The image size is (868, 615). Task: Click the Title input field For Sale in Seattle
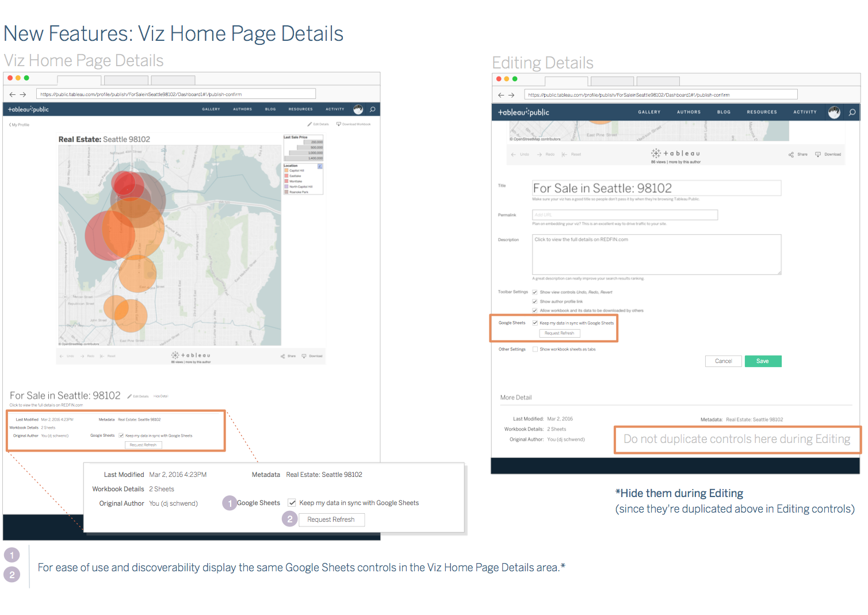pyautogui.click(x=656, y=188)
